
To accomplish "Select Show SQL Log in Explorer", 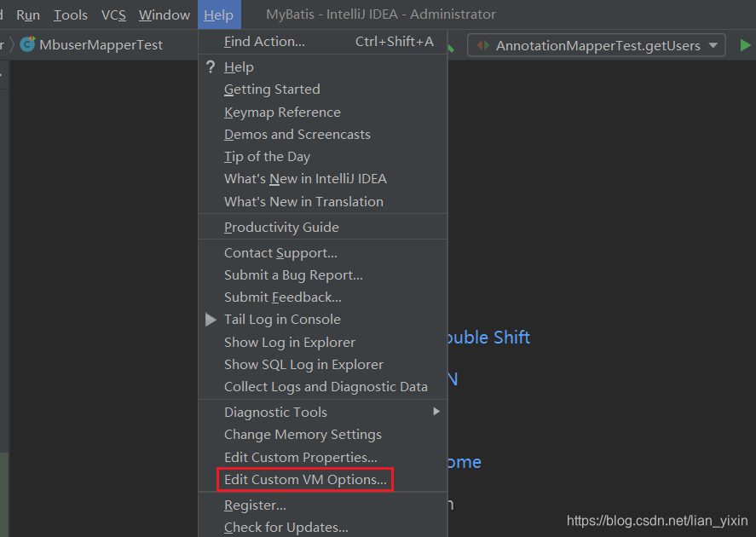I will 322,365.
